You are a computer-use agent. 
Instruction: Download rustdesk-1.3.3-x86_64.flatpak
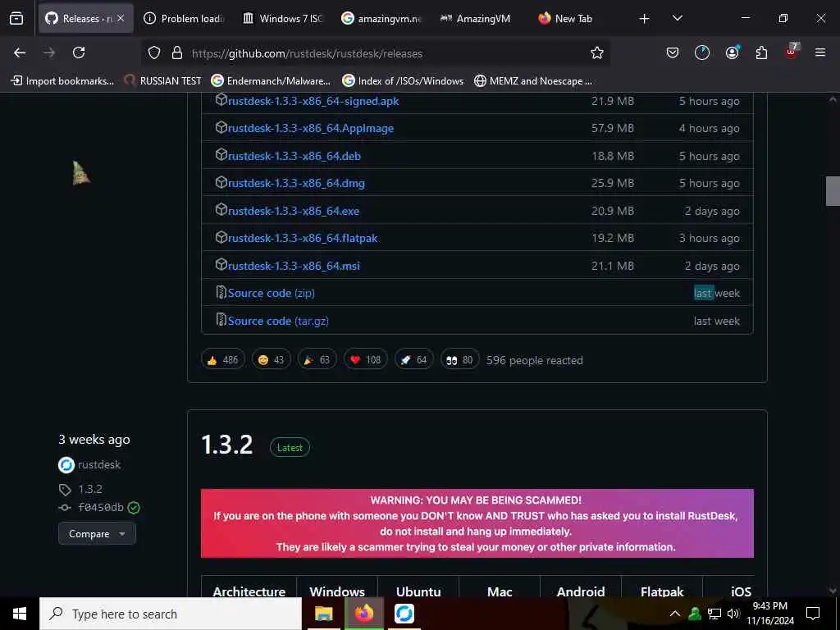[303, 239]
